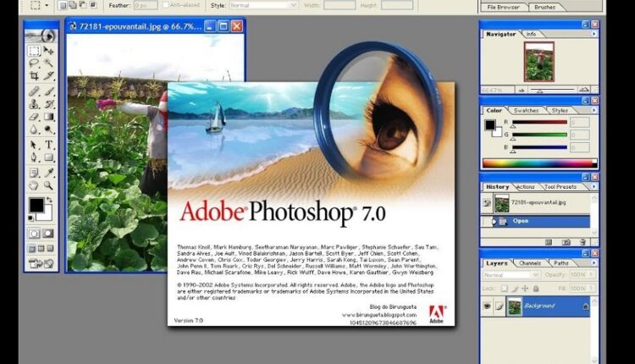Image resolution: width=635 pixels, height=364 pixels.
Task: Toggle Lock all padlock in Layers panel
Action: tap(536, 289)
